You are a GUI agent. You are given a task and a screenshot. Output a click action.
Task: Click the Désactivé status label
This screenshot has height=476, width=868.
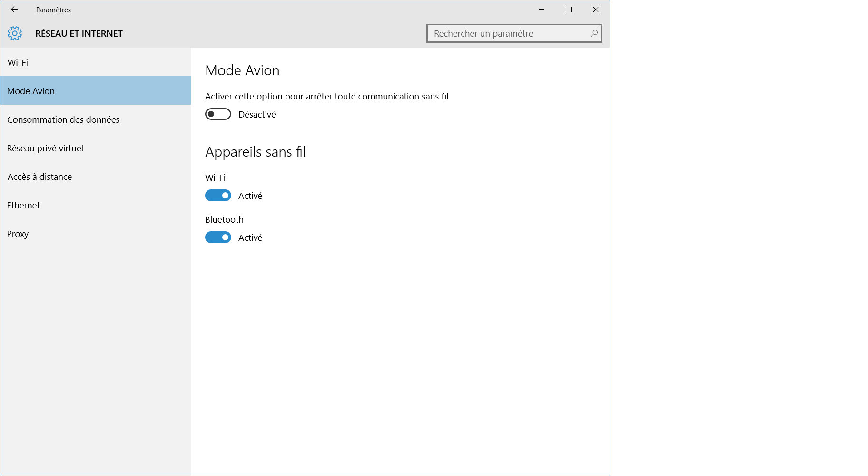click(257, 114)
